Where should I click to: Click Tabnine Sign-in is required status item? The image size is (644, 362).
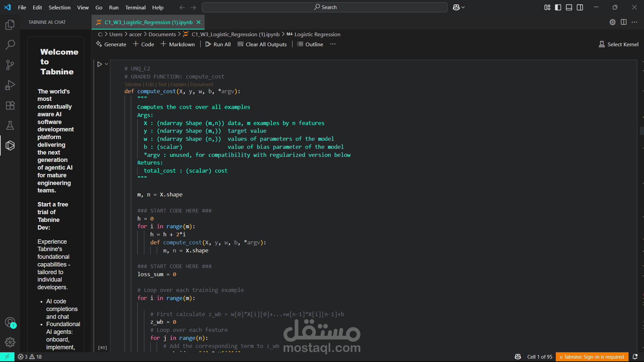click(592, 357)
